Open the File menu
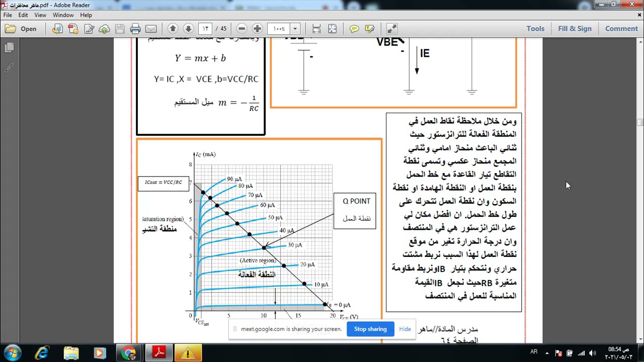Screen dimensions: 644x362 click(x=8, y=15)
